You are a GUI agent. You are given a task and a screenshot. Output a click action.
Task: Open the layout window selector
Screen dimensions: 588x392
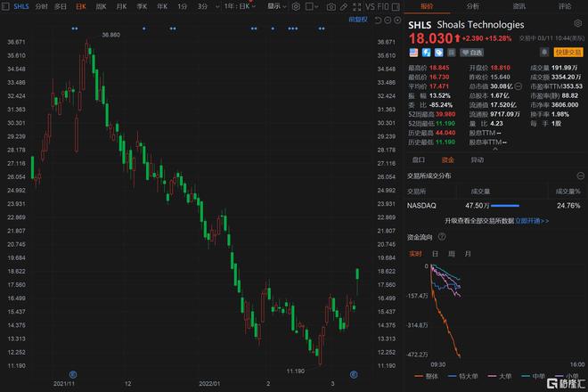tap(311, 7)
